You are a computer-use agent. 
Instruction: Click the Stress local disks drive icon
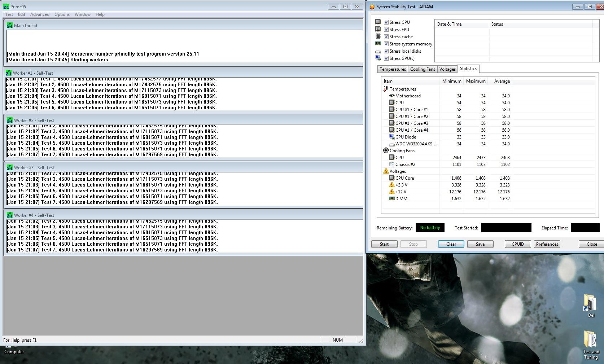pos(378,51)
